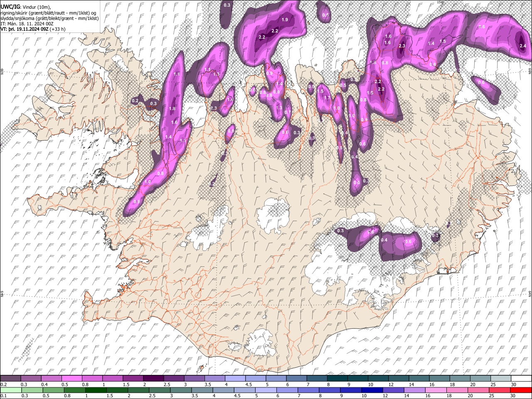This screenshot has width=532, height=399.
Task: Select the upper scale swatch beginning at 0.5
Action: 72,379
